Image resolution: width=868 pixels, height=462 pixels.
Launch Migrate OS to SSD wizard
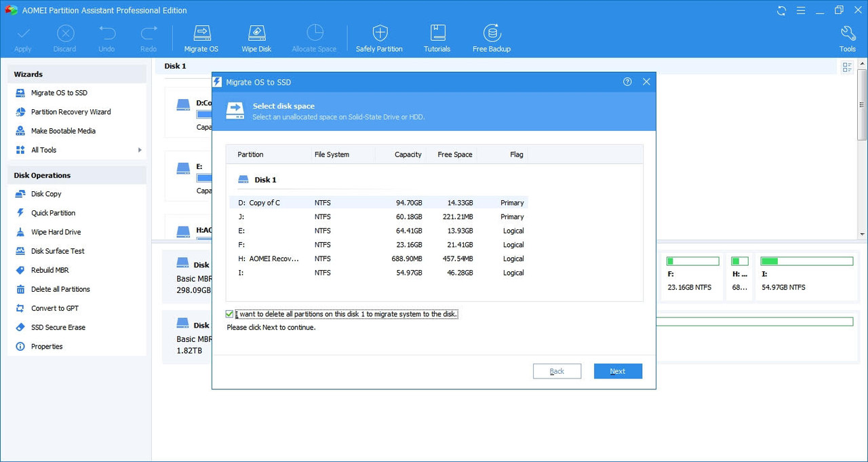tap(59, 93)
